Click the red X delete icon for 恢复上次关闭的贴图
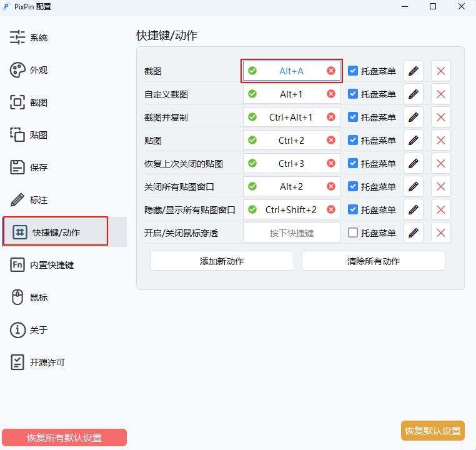The image size is (476, 450). coord(440,163)
